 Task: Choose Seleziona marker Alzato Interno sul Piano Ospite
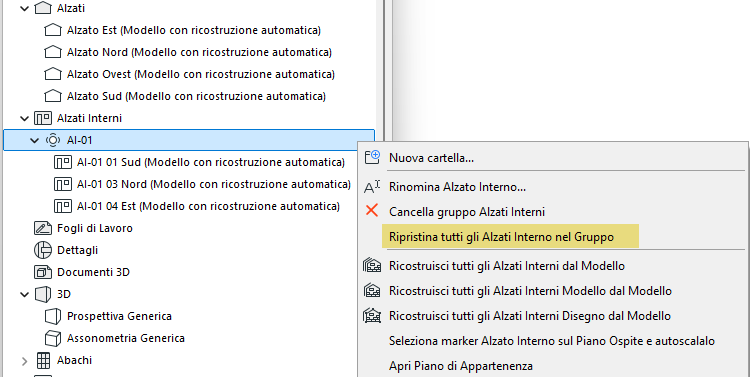click(553, 341)
